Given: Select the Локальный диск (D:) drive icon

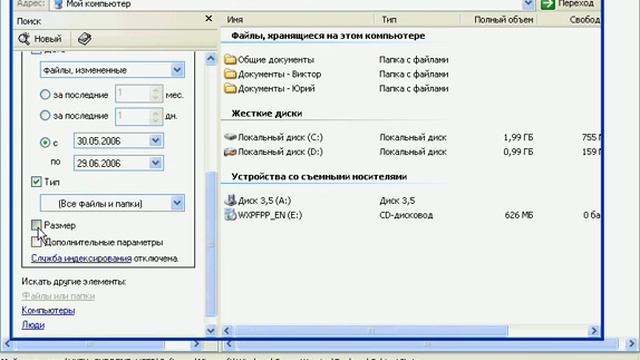Looking at the screenshot, I should point(231,152).
